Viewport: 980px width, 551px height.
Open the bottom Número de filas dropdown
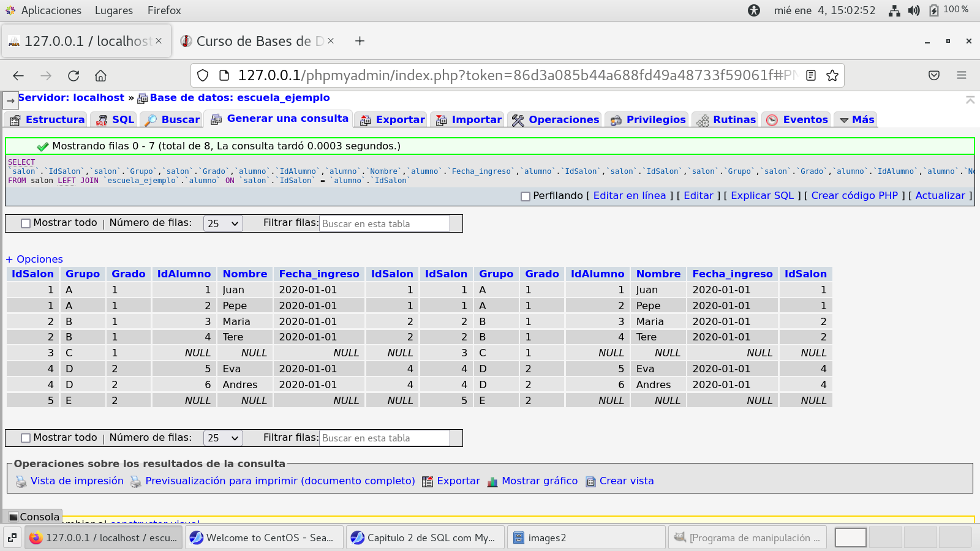(223, 438)
